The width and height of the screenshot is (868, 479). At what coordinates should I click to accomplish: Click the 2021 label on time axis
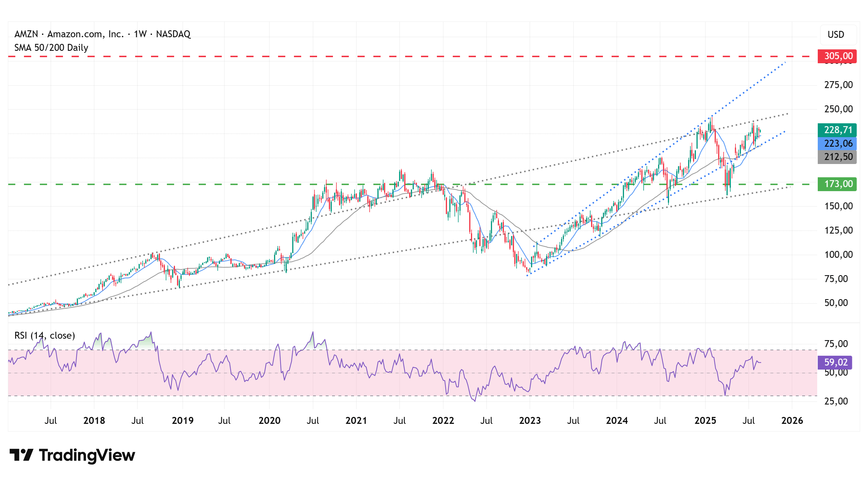(x=356, y=420)
